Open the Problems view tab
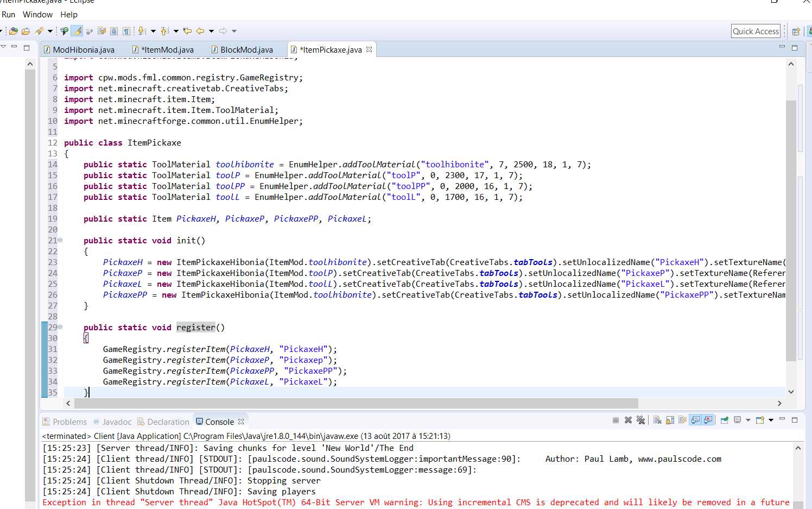812x509 pixels. (x=65, y=422)
